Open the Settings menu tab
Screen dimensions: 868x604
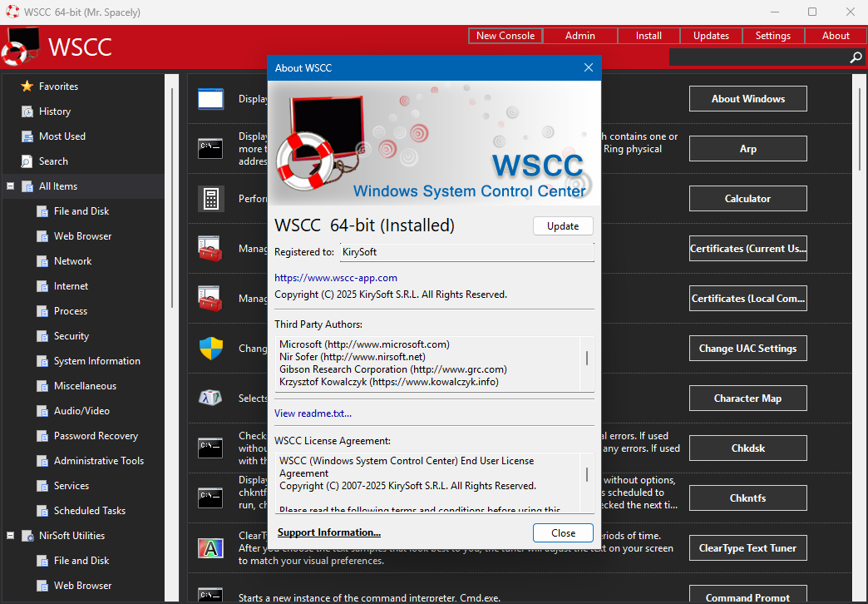coord(772,36)
